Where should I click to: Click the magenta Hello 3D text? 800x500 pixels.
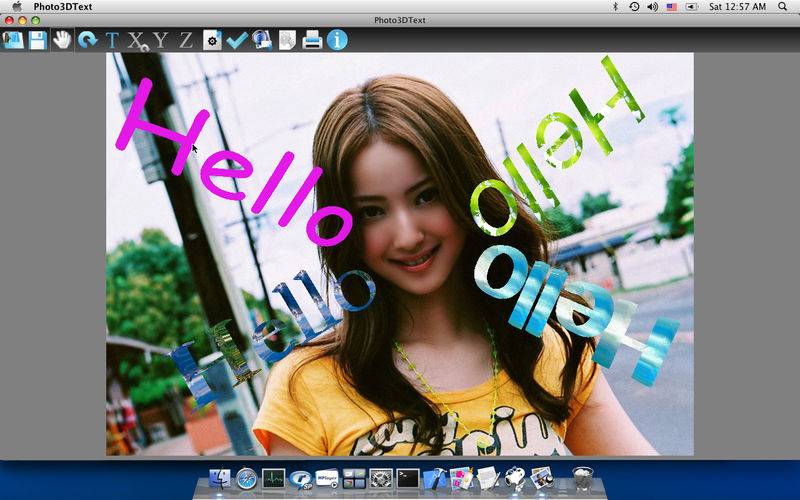pyautogui.click(x=230, y=170)
